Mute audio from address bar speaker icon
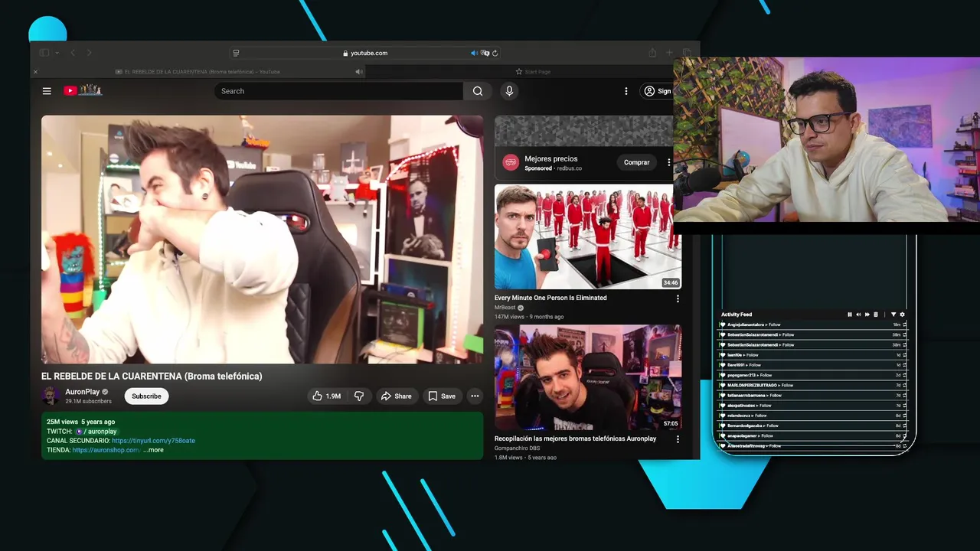The height and width of the screenshot is (551, 980). [x=474, y=53]
